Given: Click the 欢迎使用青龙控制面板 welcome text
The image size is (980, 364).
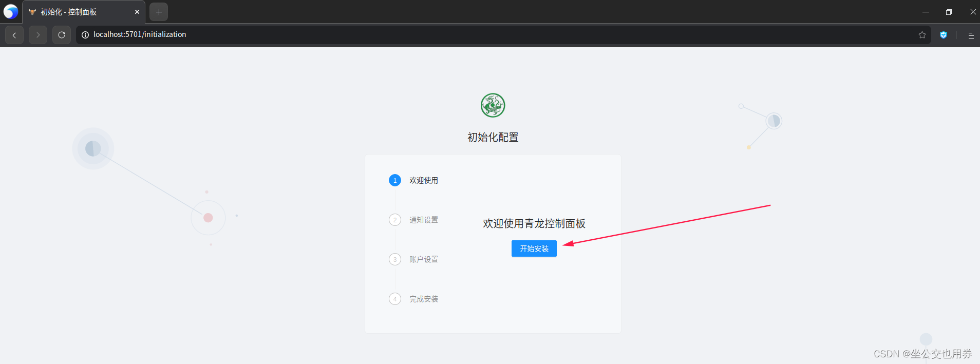Looking at the screenshot, I should (534, 223).
